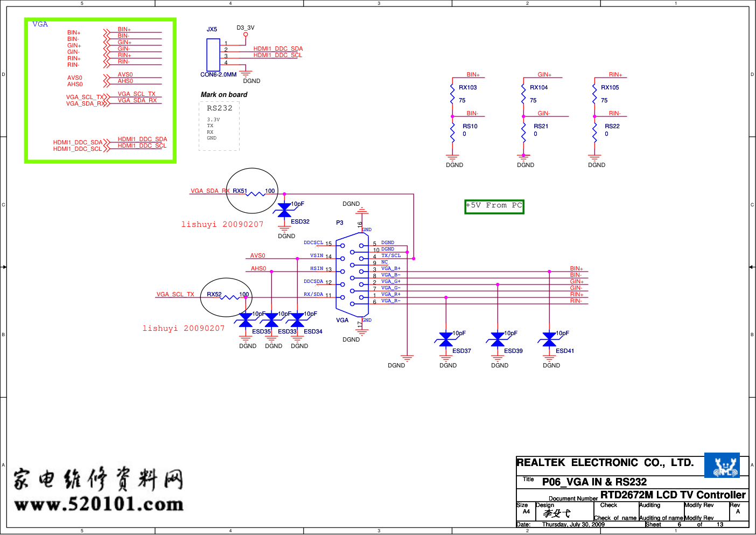
Task: Click the 'NC' pin 9 label
Action: coord(384,262)
